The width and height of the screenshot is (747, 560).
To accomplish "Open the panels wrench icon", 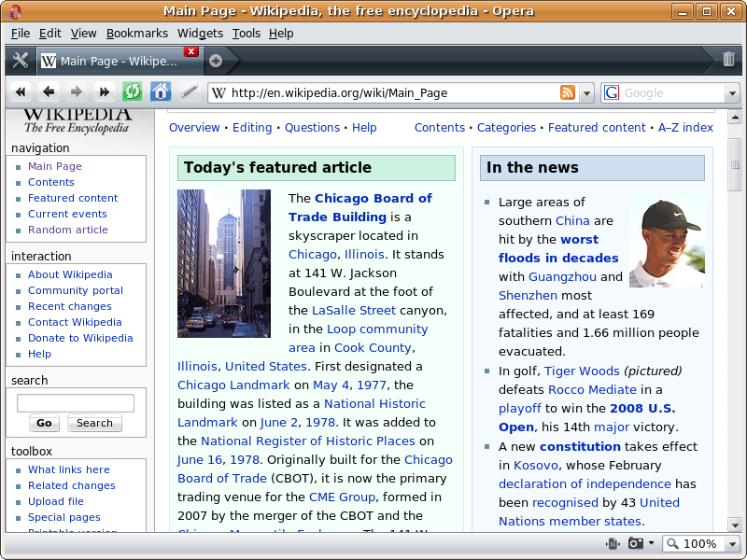I will pos(20,61).
